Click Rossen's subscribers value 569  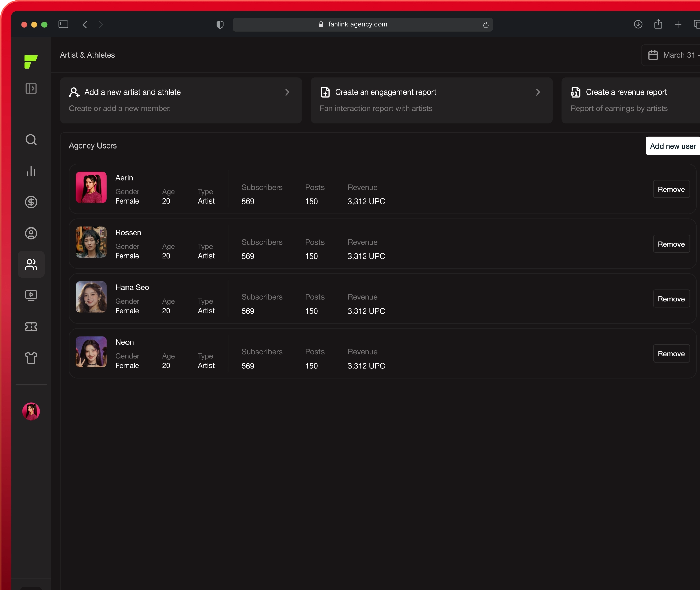tap(248, 256)
